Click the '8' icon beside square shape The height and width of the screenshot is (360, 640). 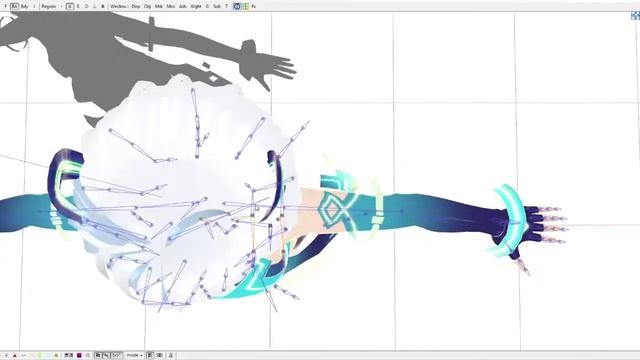78,7
